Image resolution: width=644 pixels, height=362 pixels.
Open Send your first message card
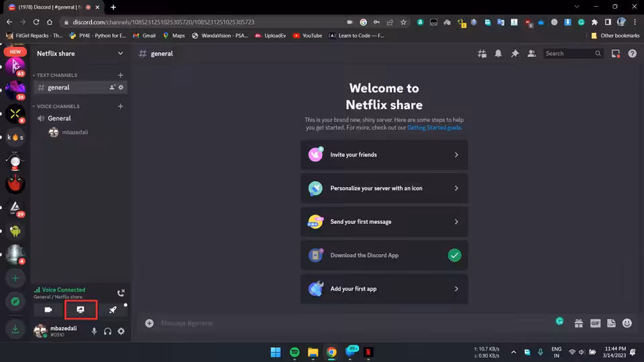tap(384, 222)
